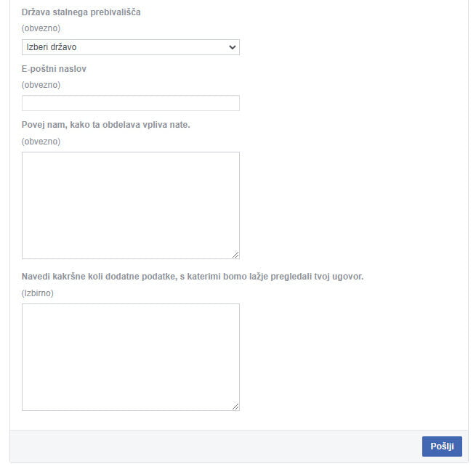Screen dimensions: 476x469
Task: Focus the E-poštni naslov input field
Action: (131, 103)
